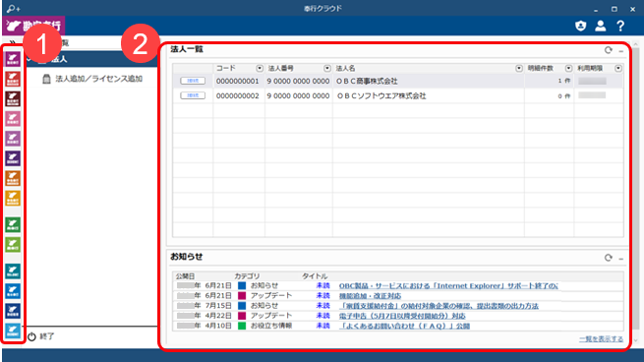Click 接続 button for OBCソフトウエア株式会社
This screenshot has height=362, width=644.
(x=193, y=95)
